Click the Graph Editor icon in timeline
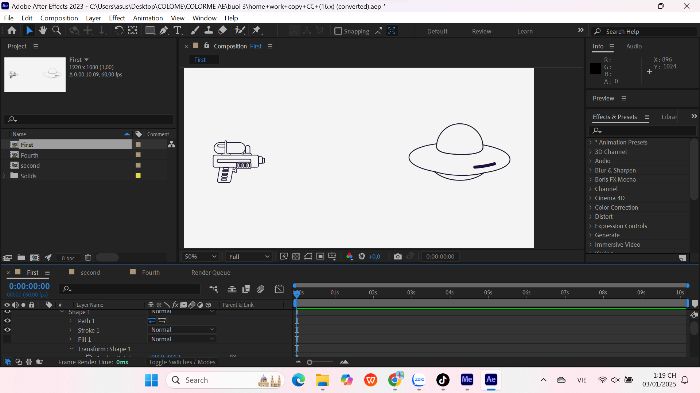 279,289
